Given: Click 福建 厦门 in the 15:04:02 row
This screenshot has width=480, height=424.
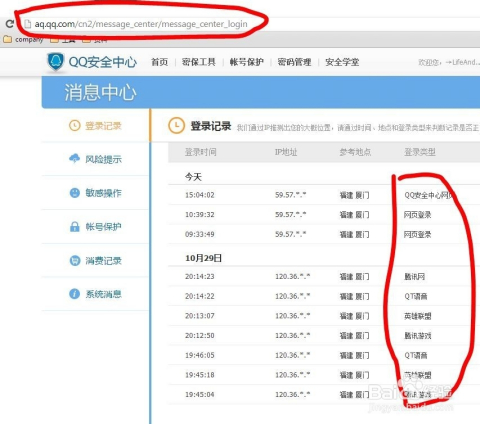Looking at the screenshot, I should tap(354, 195).
